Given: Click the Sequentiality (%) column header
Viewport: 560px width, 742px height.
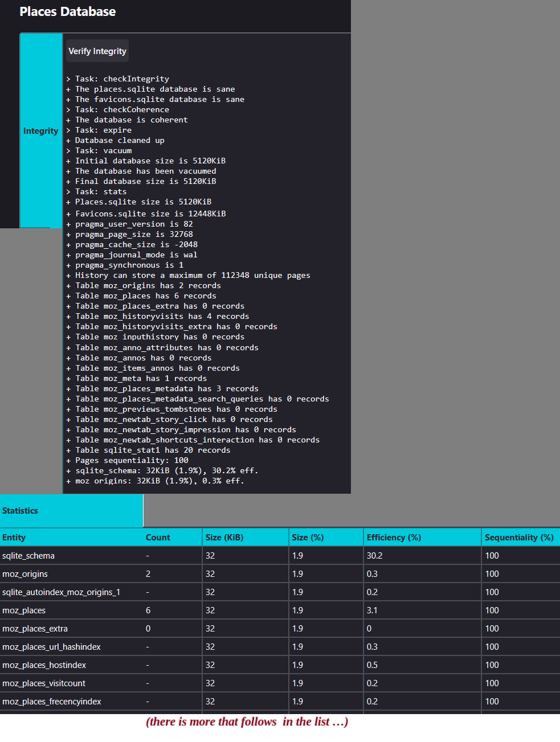Looking at the screenshot, I should tap(519, 538).
